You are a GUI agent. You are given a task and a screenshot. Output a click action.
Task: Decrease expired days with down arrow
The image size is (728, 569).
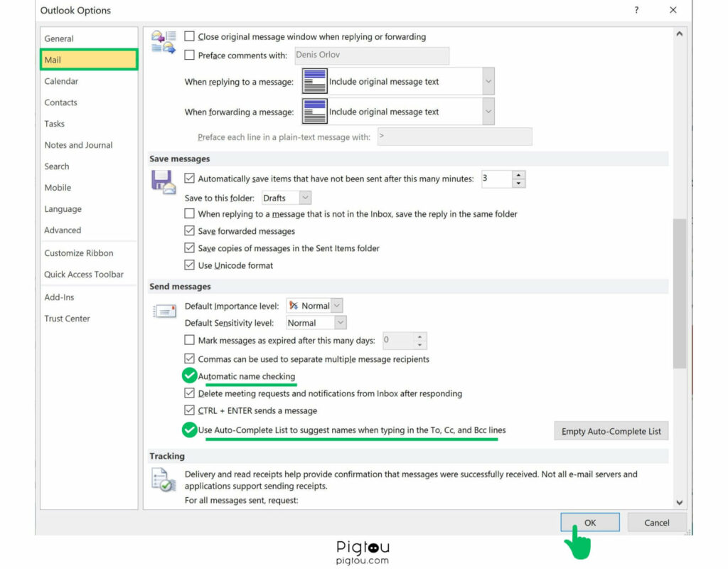pos(419,345)
